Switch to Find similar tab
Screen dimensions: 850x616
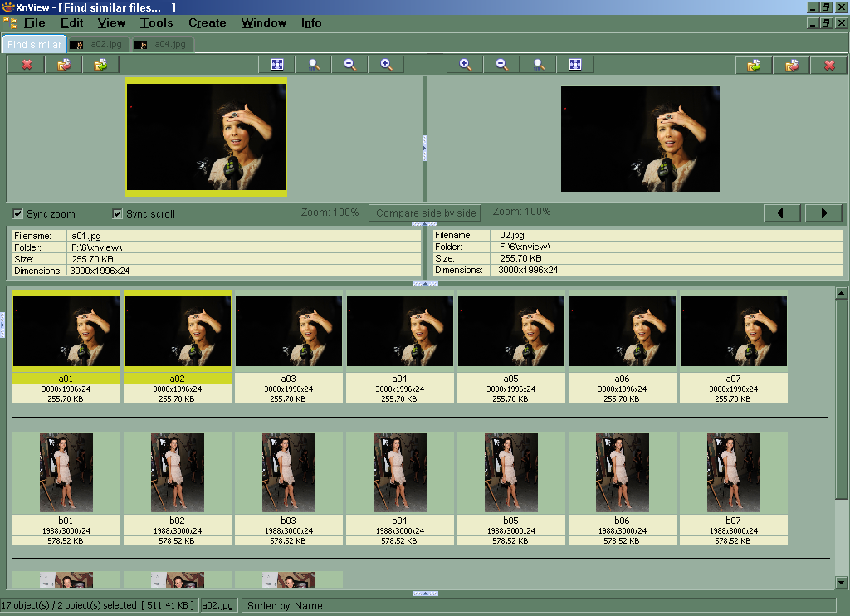pyautogui.click(x=34, y=45)
